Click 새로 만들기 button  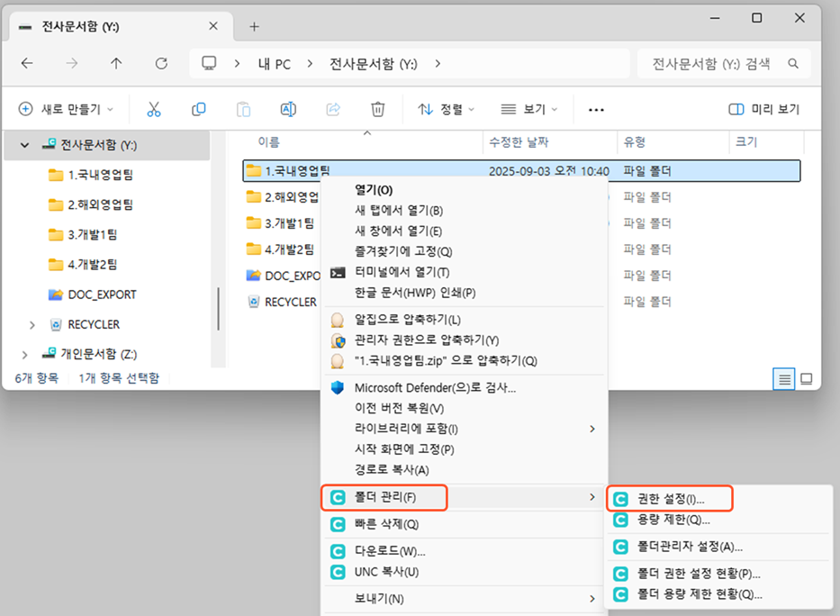67,109
